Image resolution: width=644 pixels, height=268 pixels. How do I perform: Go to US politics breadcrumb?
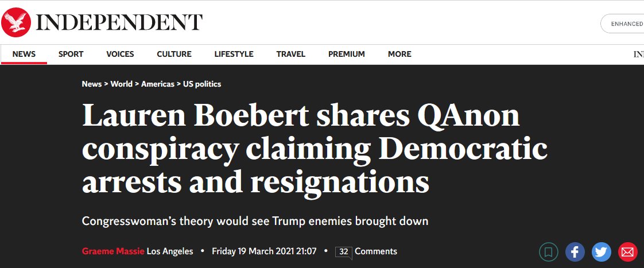click(202, 84)
